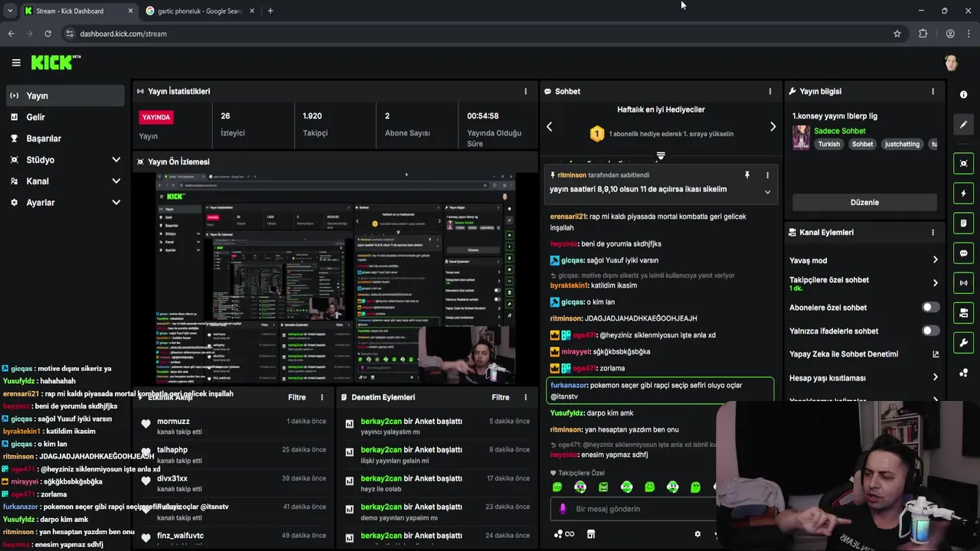Viewport: 980px width, 551px height.
Task: Click the focus-frame icon in the right rail
Action: (963, 163)
